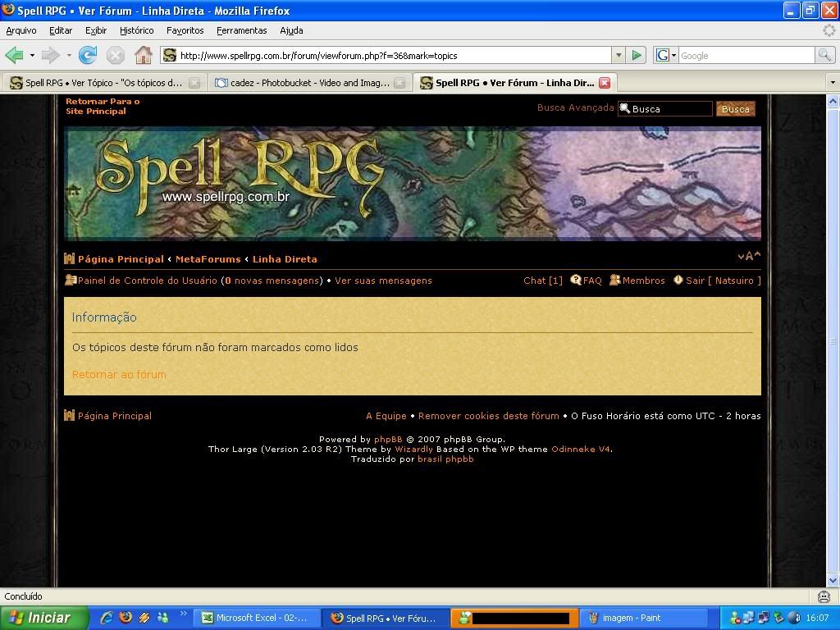Click the grey Forward arrow button
The width and height of the screenshot is (840, 630).
click(50, 55)
